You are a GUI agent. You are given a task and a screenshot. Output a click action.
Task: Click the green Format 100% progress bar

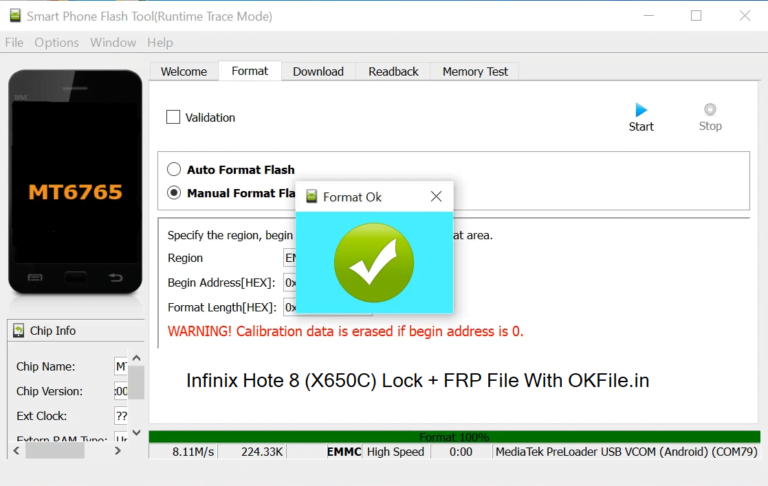(x=454, y=437)
